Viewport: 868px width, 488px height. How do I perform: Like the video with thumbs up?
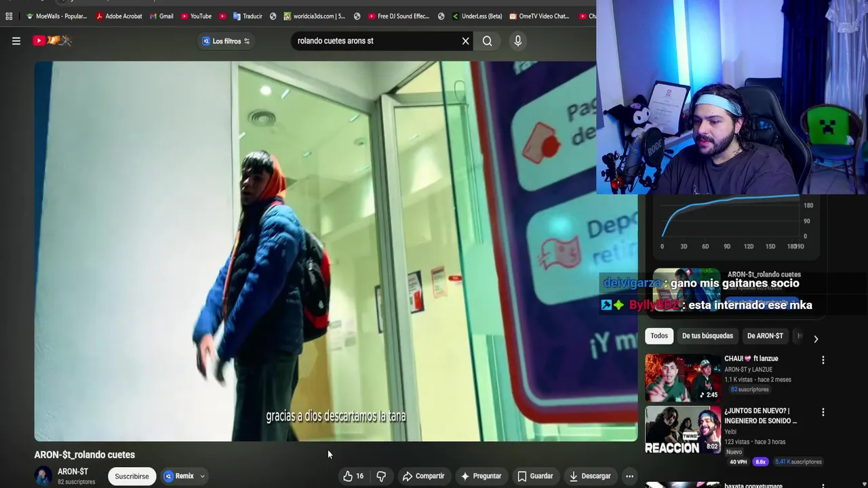click(x=353, y=476)
